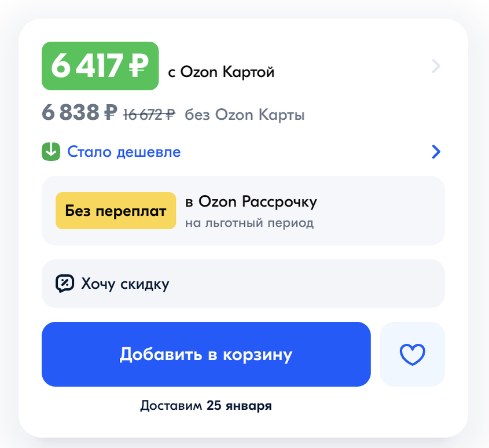The width and height of the screenshot is (489, 448).
Task: Open the Стало дешевле price history link
Action: coord(124,152)
